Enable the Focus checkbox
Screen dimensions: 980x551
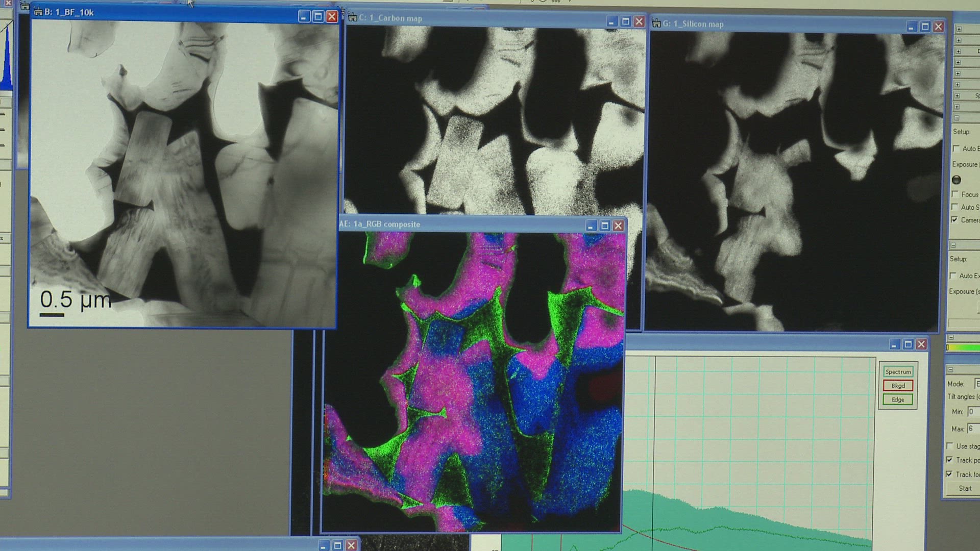pos(955,194)
